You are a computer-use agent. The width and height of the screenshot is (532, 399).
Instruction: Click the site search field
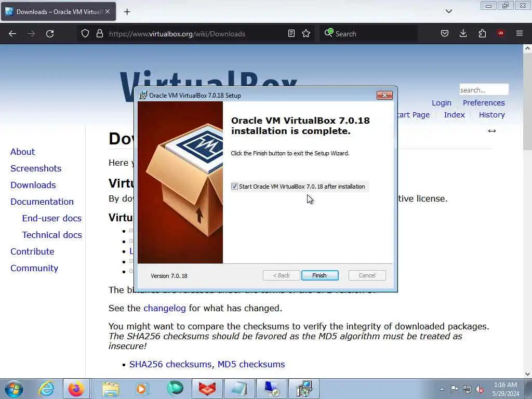coord(484,90)
